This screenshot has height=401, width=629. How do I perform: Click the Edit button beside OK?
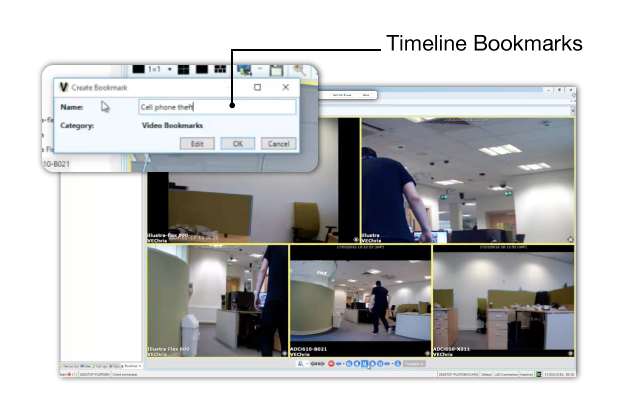point(197,144)
